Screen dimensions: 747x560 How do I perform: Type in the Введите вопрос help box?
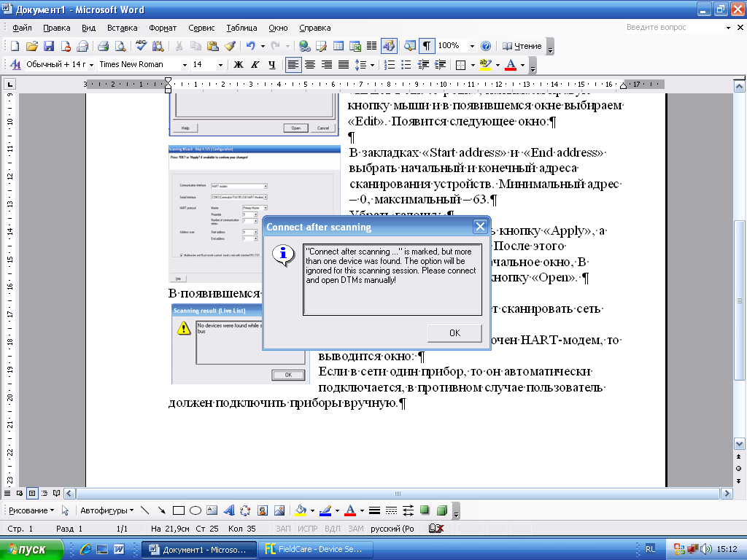coord(673,28)
